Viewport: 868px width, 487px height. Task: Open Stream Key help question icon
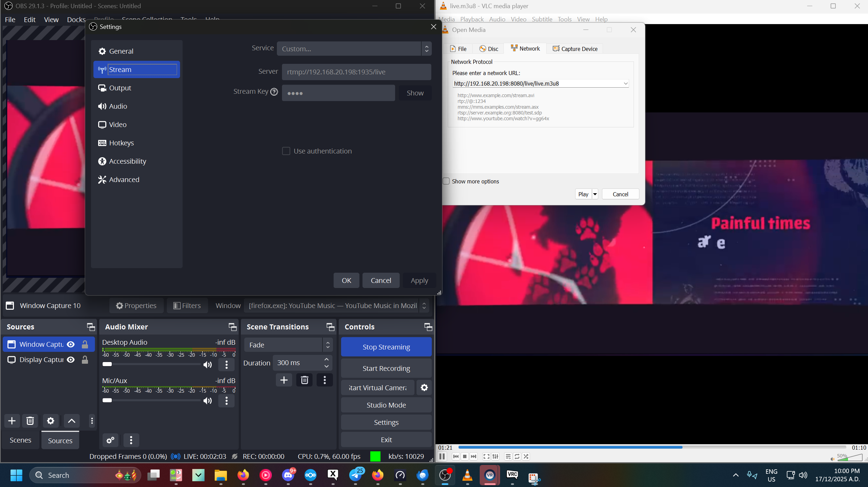pyautogui.click(x=274, y=92)
